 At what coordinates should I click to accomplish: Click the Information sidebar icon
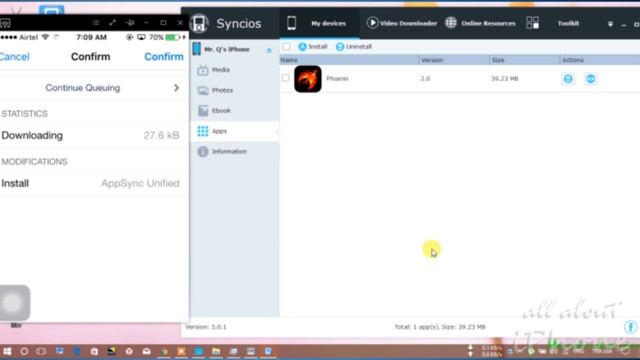203,151
